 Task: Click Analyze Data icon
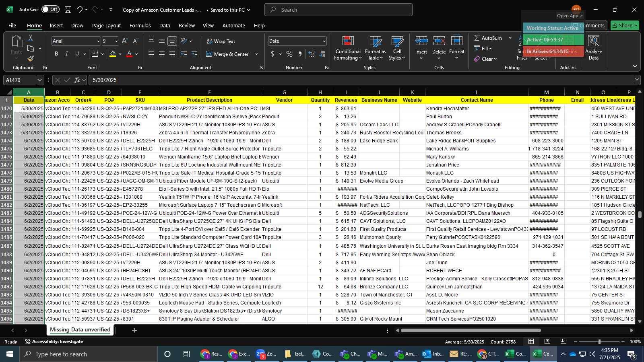pyautogui.click(x=594, y=48)
